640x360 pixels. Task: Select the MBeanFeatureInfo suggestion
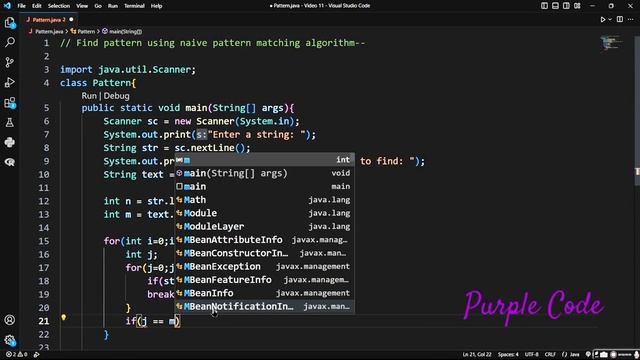click(264, 280)
